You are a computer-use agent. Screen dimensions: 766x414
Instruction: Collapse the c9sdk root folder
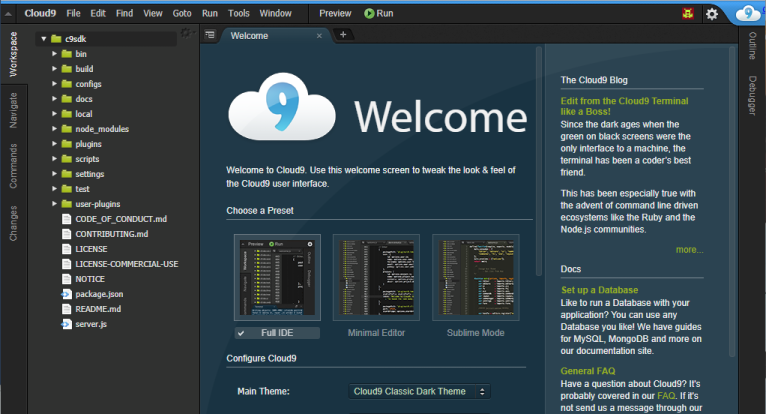point(44,39)
